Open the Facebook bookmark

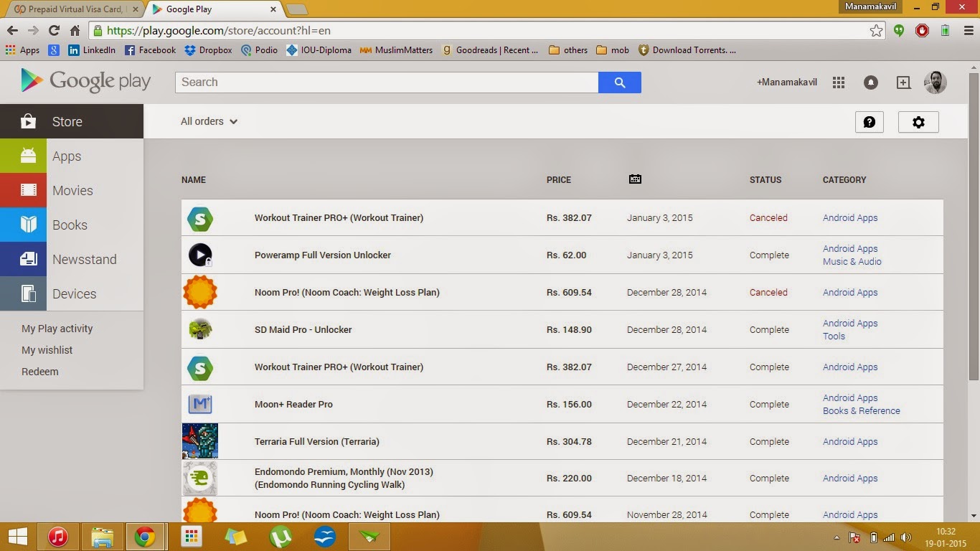[150, 50]
